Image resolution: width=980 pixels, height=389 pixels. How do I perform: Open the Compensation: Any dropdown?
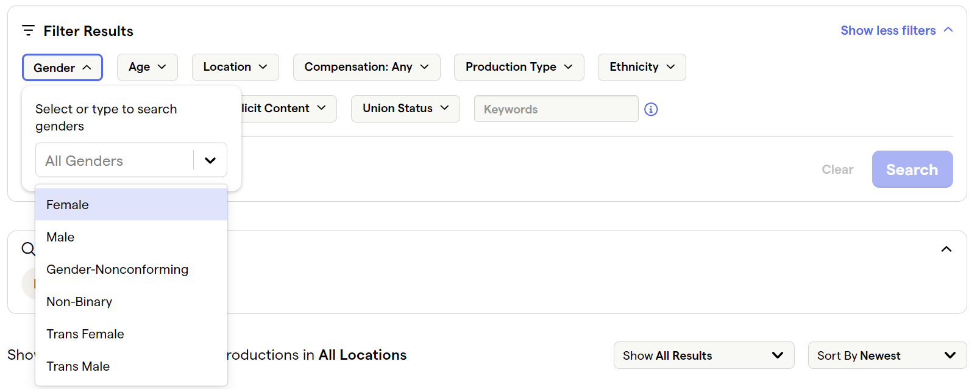click(367, 67)
